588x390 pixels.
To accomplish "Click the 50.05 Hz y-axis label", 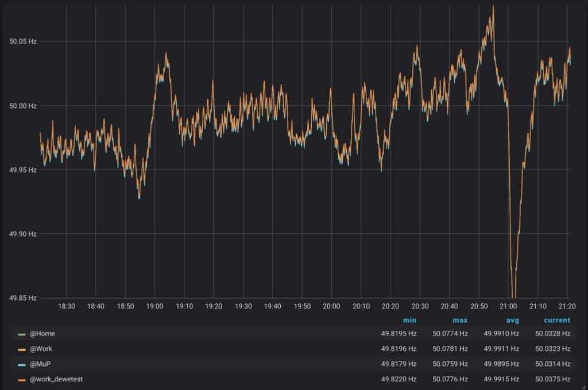I will [x=23, y=41].
